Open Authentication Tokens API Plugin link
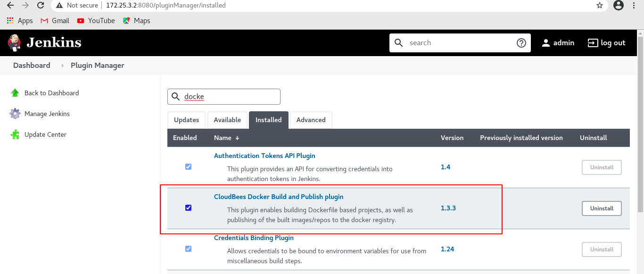644x274 pixels. [x=264, y=156]
